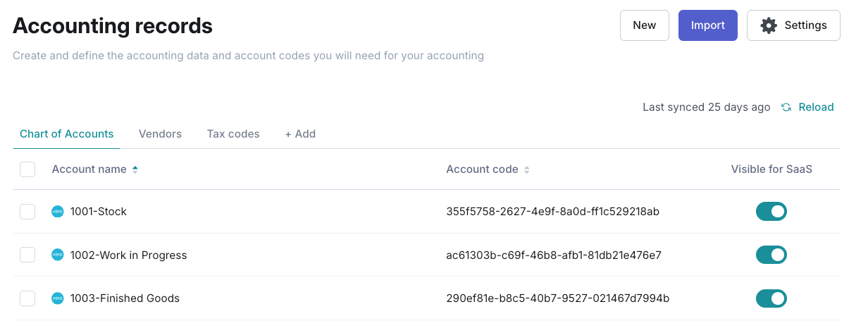Tick the select-all checkbox in header
The image size is (868, 326).
[27, 169]
